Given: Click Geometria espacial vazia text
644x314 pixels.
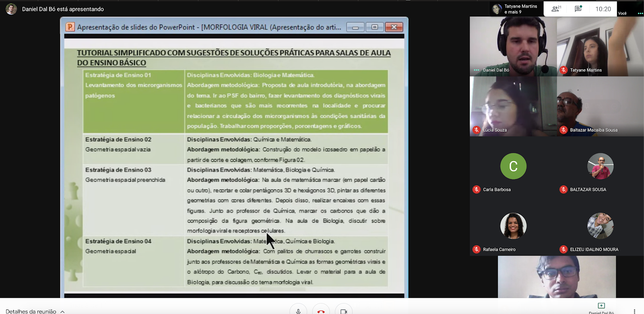Looking at the screenshot, I should 118,149.
